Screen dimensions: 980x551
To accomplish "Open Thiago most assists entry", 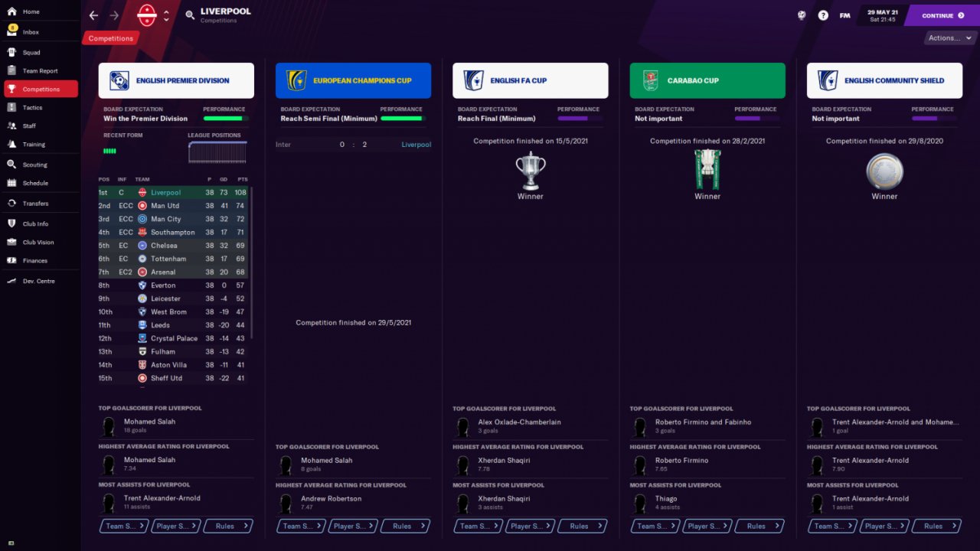I will click(666, 498).
